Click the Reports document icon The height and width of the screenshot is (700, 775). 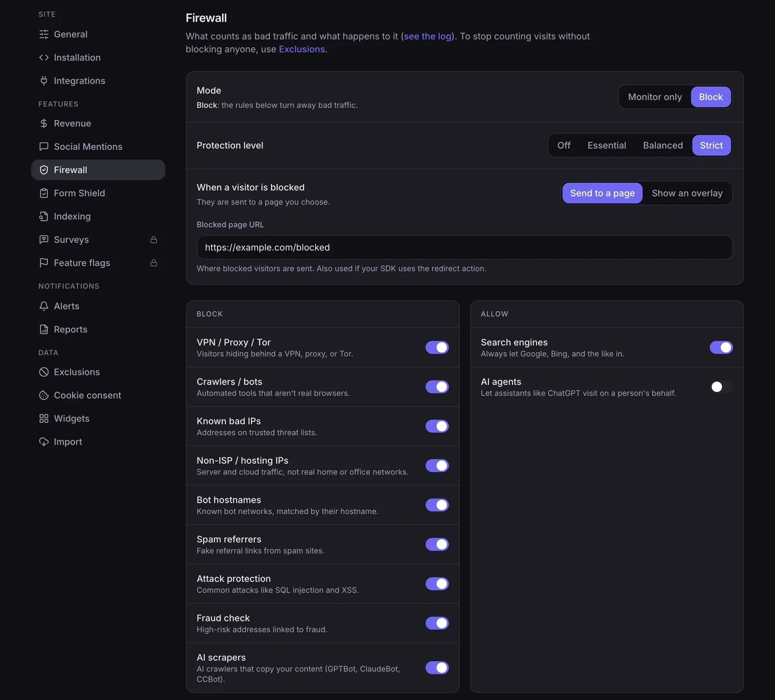44,329
